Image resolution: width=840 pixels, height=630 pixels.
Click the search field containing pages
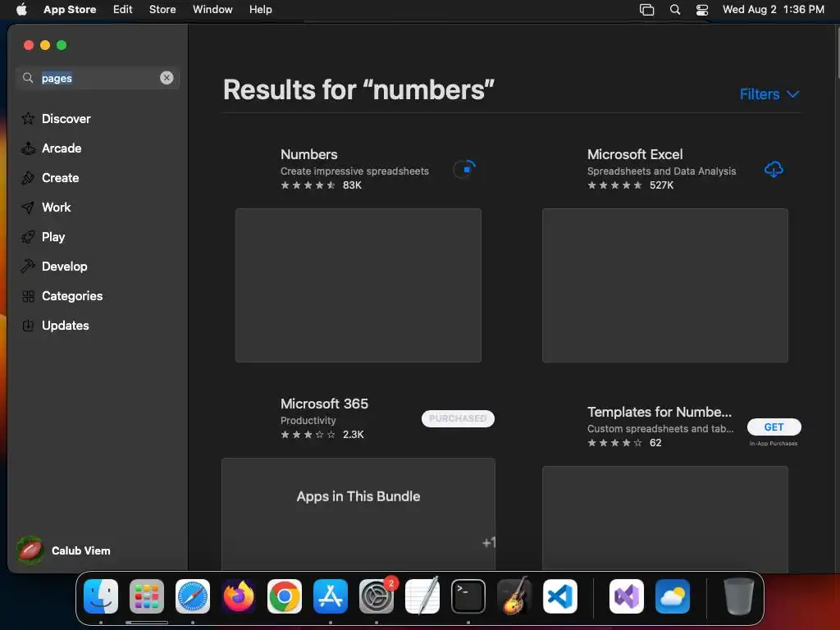pos(98,78)
